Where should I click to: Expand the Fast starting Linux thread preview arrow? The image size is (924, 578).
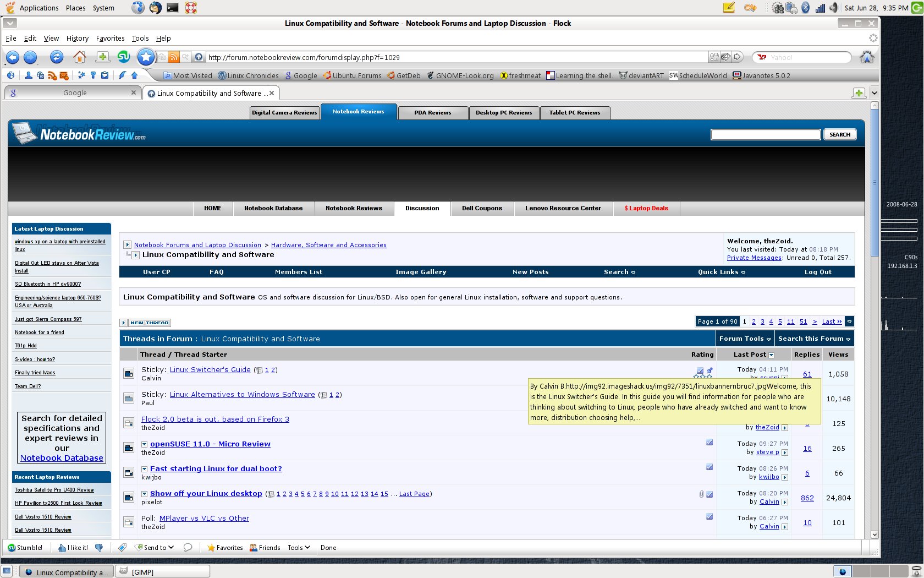click(x=144, y=469)
